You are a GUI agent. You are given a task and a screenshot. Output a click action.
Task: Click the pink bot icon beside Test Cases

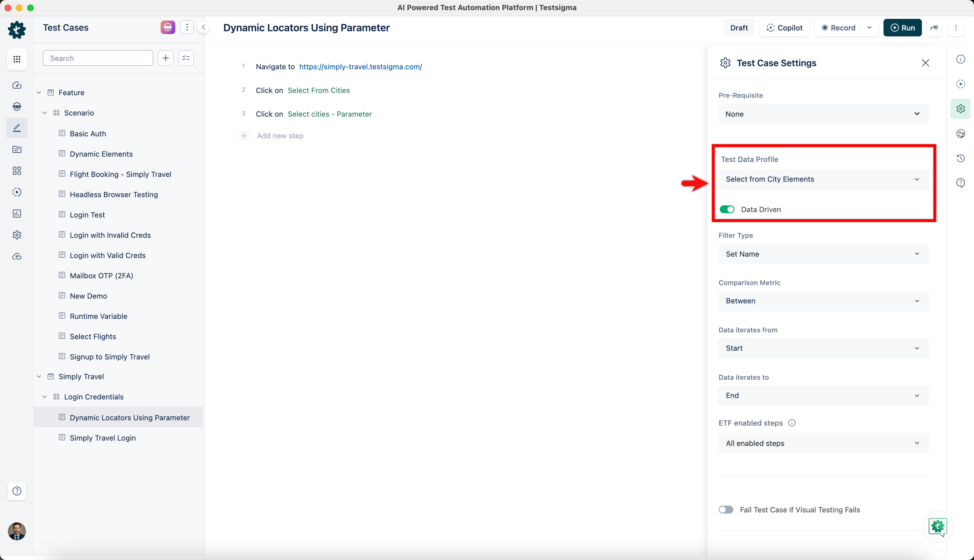click(x=168, y=27)
